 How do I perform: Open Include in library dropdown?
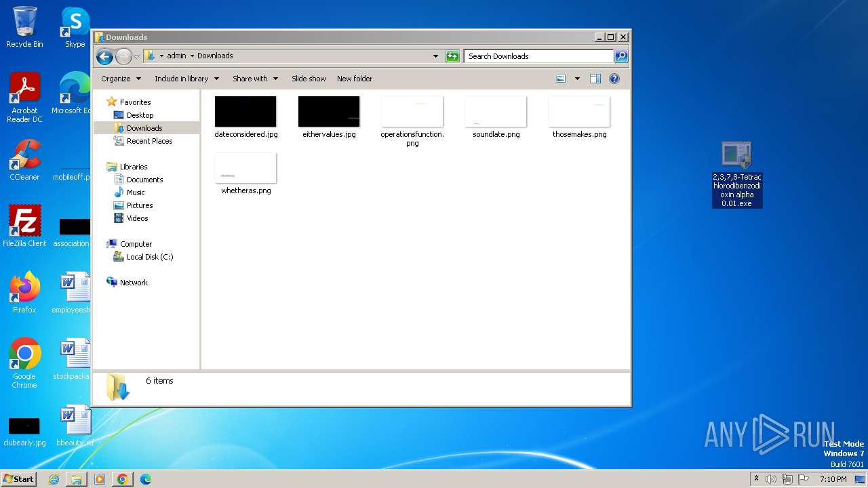pyautogui.click(x=186, y=79)
